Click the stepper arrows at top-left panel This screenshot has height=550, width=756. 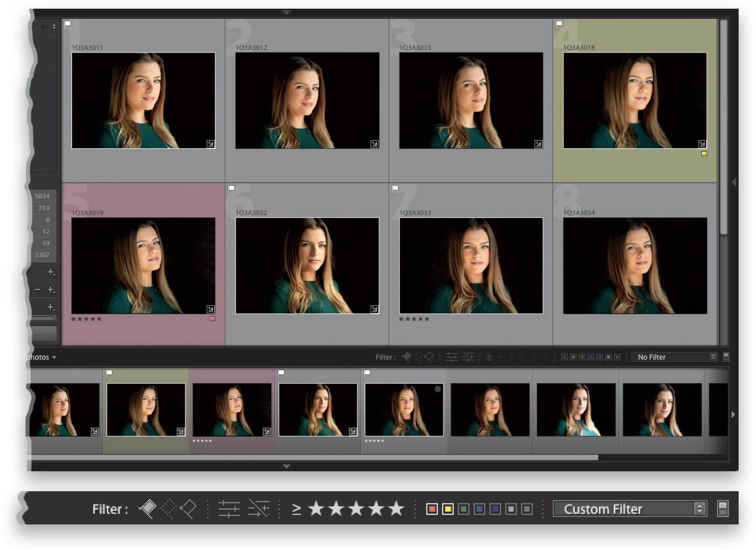tap(54, 26)
